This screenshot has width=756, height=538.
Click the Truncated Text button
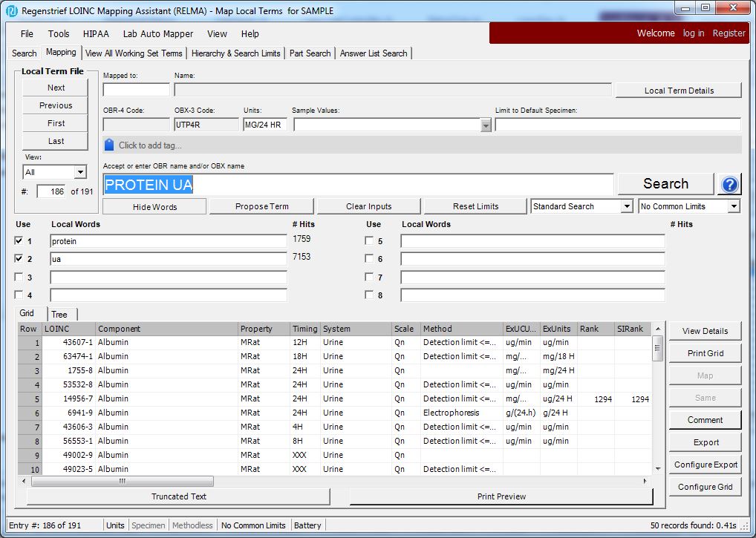point(178,496)
